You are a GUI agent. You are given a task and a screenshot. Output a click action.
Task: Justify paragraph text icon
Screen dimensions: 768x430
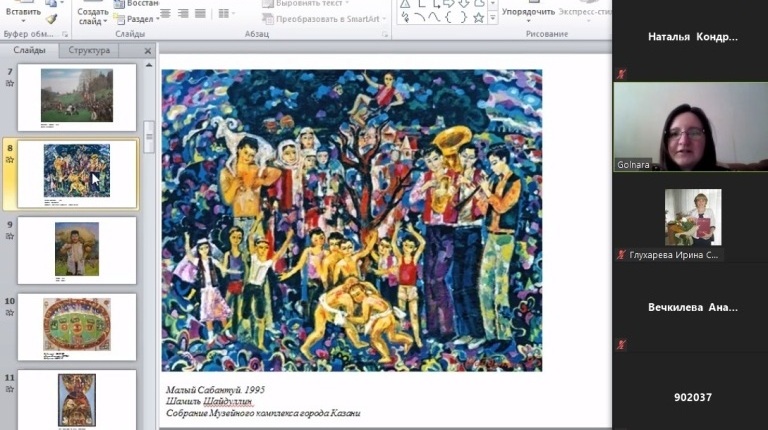click(200, 14)
